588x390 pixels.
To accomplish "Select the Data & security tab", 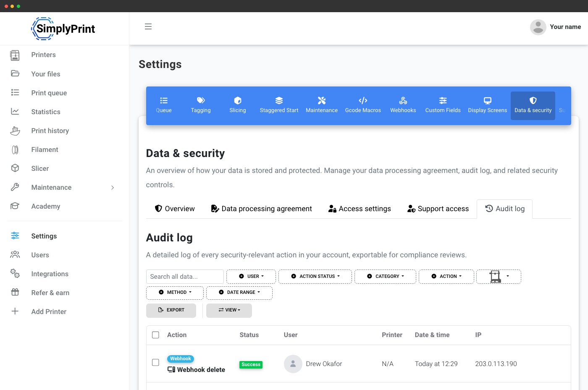I will tap(533, 105).
